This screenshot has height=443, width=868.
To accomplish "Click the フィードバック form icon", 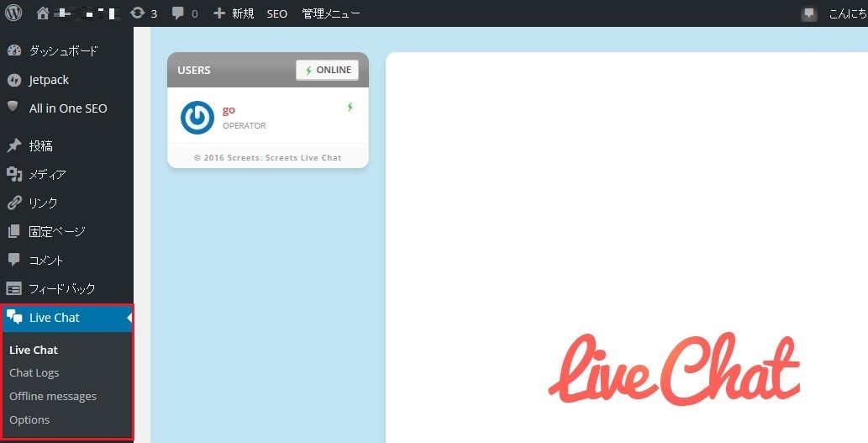I will tap(14, 288).
